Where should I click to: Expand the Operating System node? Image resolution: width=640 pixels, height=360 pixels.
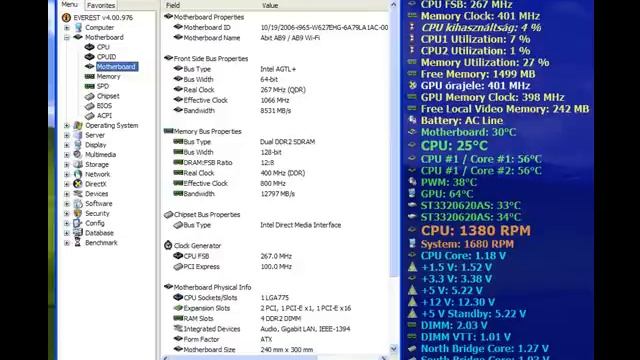pyautogui.click(x=67, y=126)
